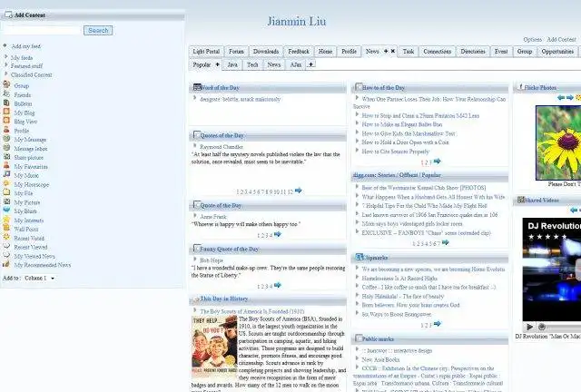
Task: Click the plus icon on the Popular sub-tab
Action: (218, 64)
